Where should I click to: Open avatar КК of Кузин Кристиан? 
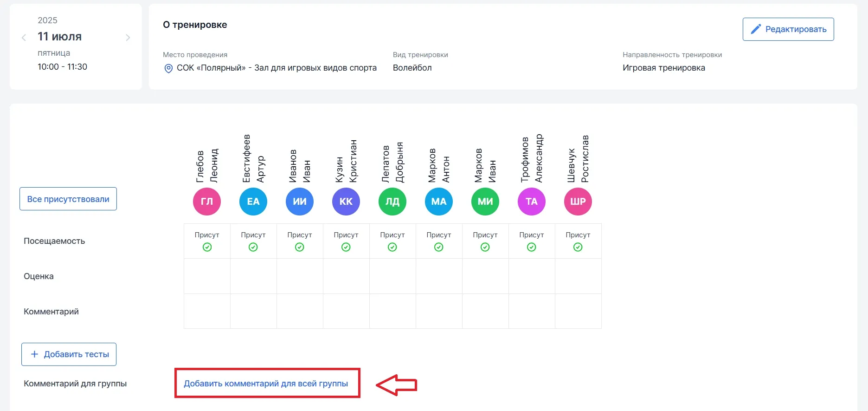(346, 202)
